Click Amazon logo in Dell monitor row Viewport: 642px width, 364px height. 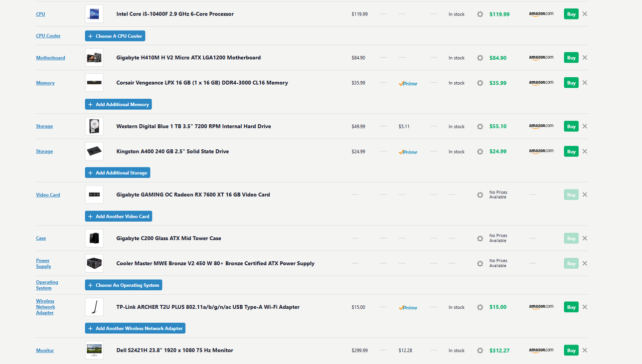tap(541, 350)
